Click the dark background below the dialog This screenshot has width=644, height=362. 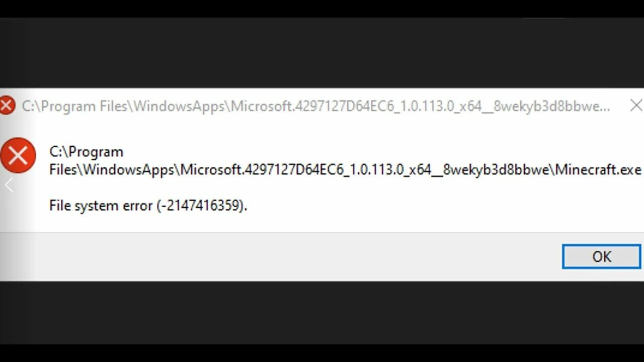pyautogui.click(x=322, y=312)
